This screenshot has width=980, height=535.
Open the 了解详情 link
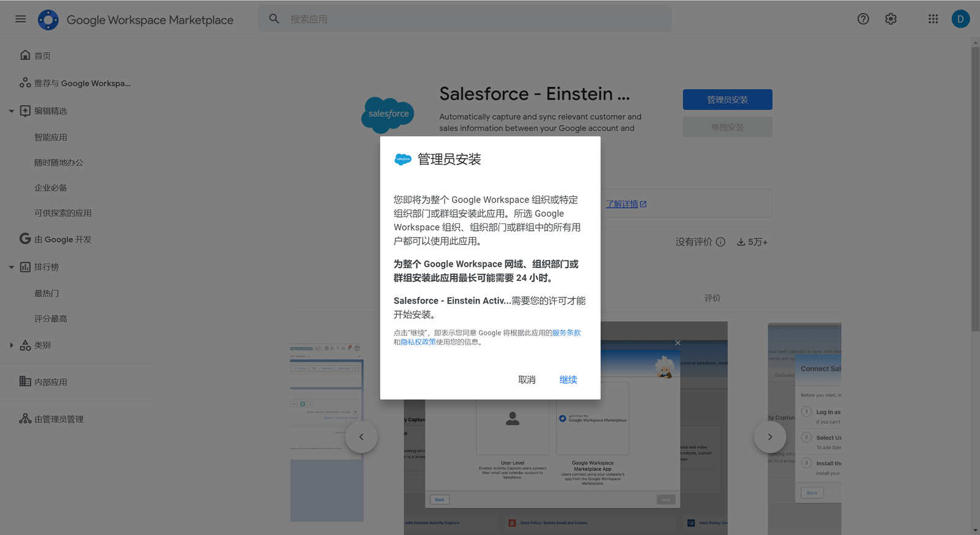(626, 204)
